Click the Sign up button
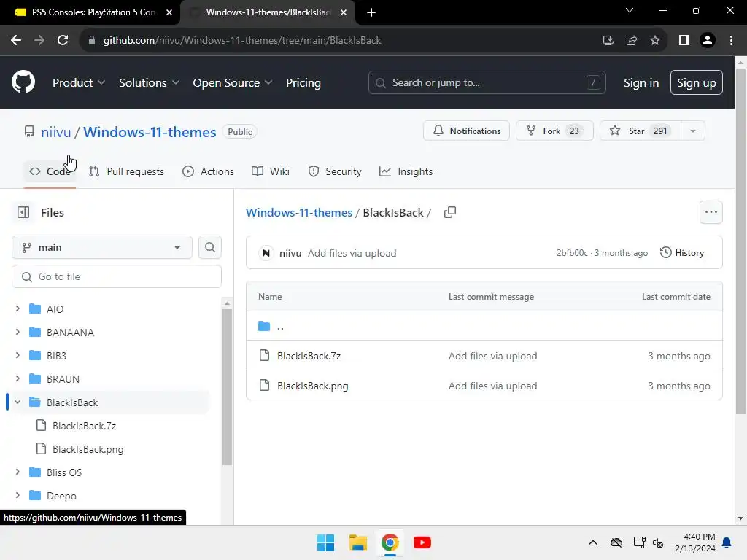The height and width of the screenshot is (560, 747). click(697, 83)
